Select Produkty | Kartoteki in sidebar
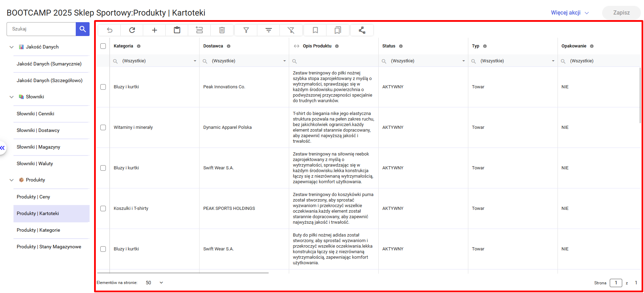This screenshot has width=644, height=293. [52, 214]
